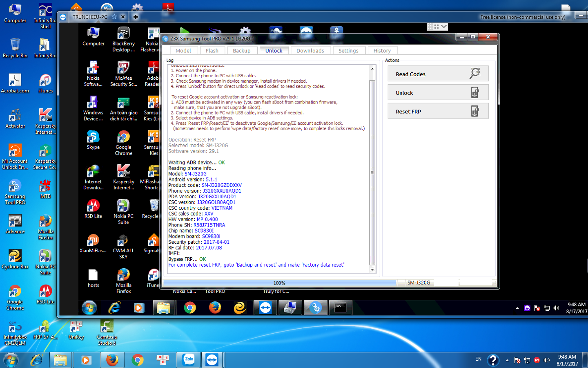The height and width of the screenshot is (368, 588).
Task: Switch to the Settings tab
Action: pos(348,51)
